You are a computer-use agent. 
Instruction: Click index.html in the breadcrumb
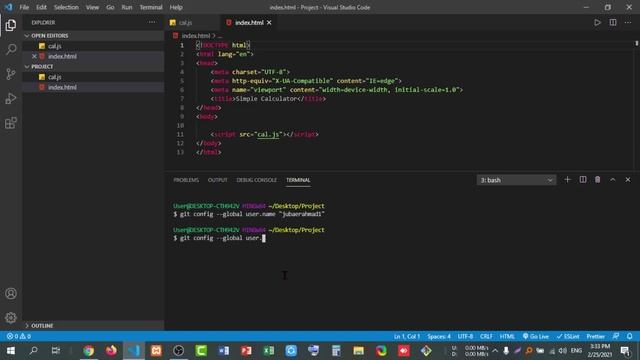point(196,36)
